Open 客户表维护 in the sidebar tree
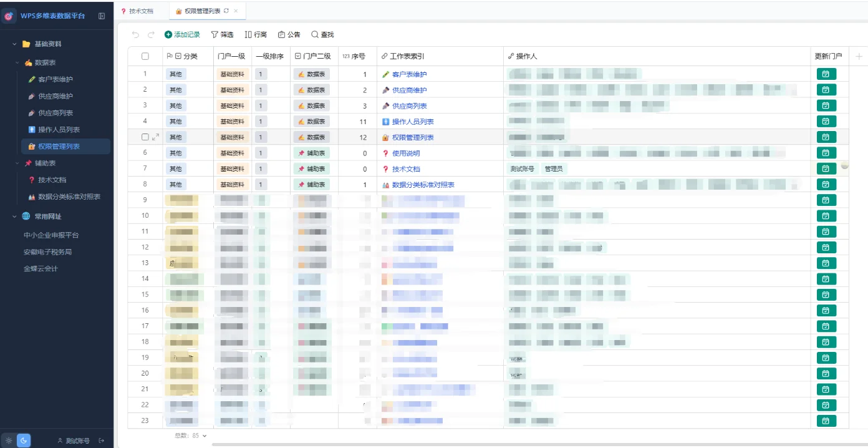This screenshot has width=868, height=448. (x=57, y=79)
